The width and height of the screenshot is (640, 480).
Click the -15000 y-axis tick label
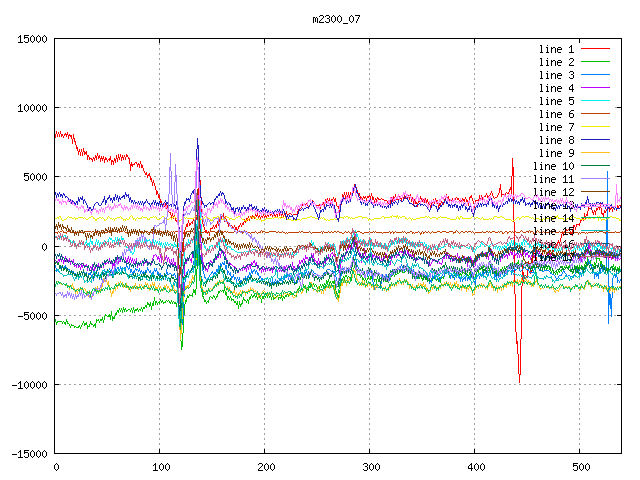(x=29, y=454)
